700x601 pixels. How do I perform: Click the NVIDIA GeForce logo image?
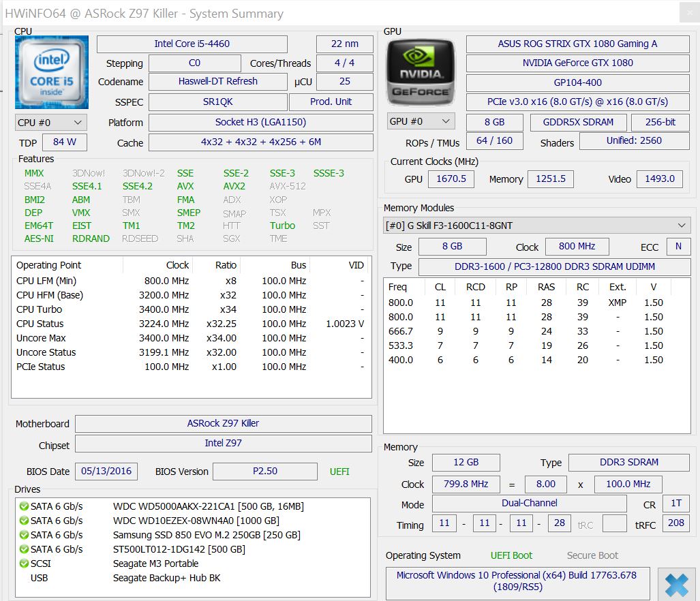click(420, 72)
